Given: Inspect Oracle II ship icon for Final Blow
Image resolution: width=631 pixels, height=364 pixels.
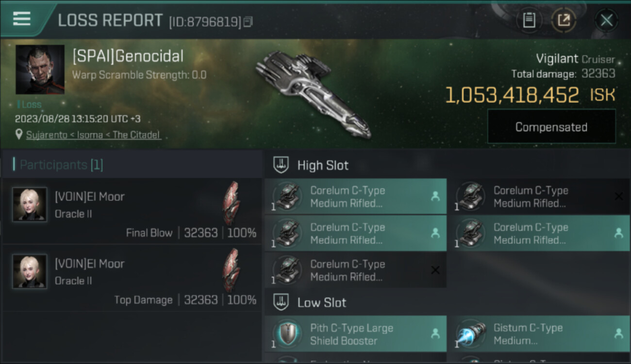Looking at the screenshot, I should (x=231, y=203).
